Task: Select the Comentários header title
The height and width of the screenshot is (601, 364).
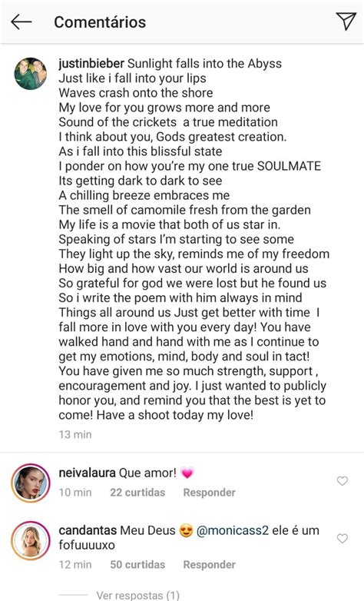Action: tap(100, 22)
